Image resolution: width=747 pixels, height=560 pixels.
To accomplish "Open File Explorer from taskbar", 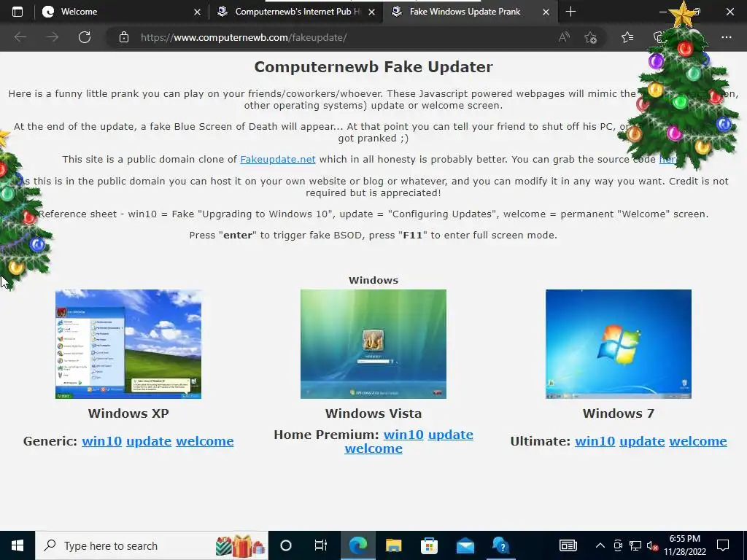I will 393,545.
